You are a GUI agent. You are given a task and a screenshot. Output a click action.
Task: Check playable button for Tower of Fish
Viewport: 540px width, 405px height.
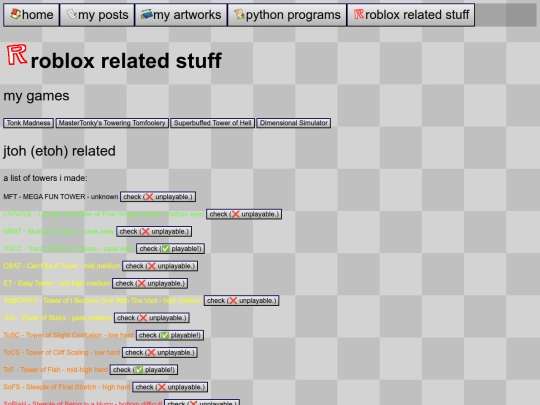[144, 370]
